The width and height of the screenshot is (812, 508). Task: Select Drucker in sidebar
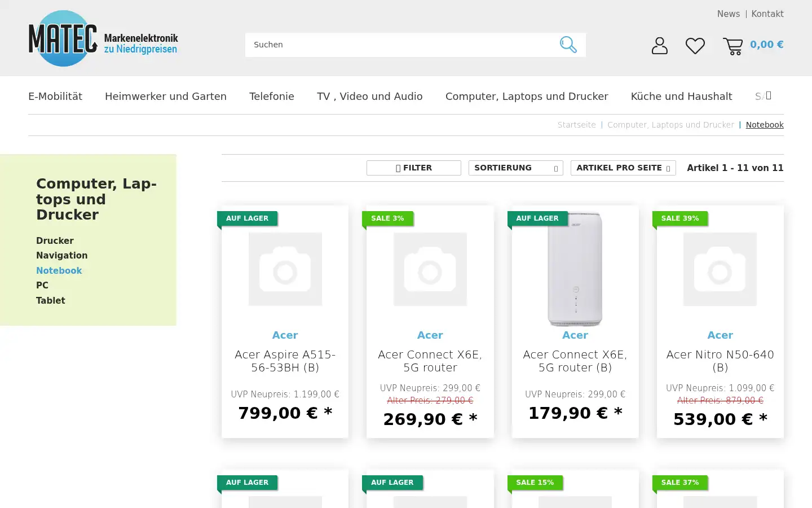click(x=55, y=240)
